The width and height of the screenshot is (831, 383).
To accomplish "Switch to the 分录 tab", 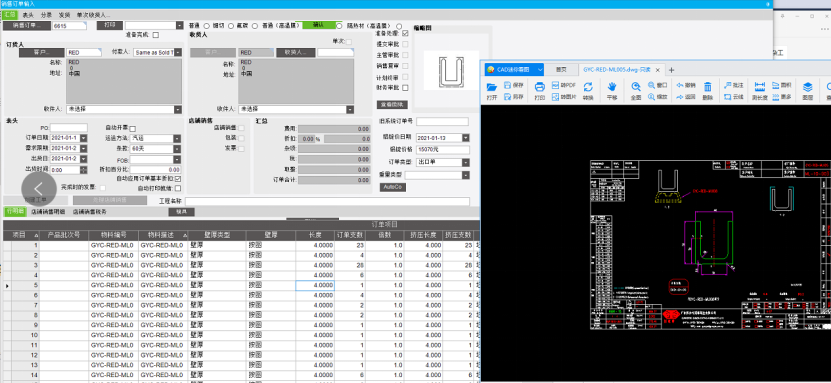I will tap(46, 15).
